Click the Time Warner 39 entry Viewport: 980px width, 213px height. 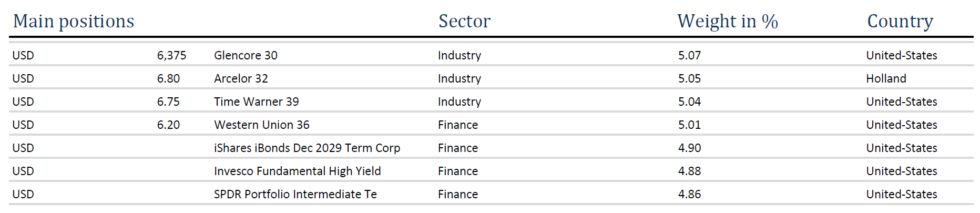[256, 102]
